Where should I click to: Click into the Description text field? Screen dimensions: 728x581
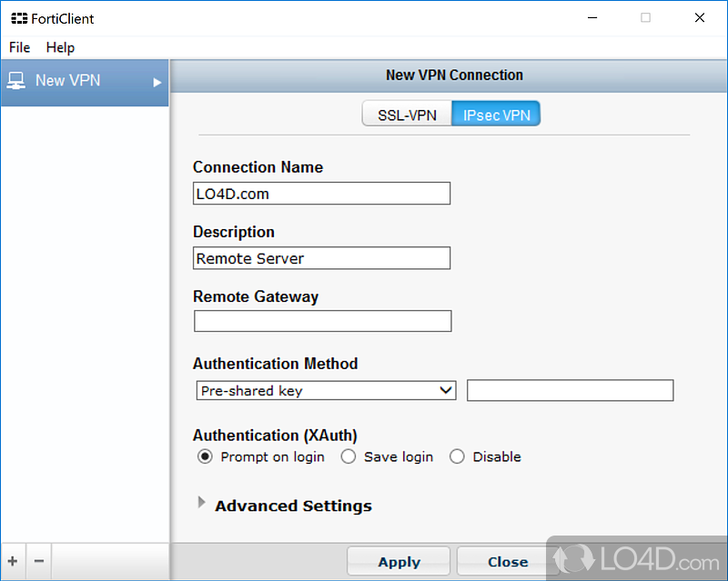point(322,258)
